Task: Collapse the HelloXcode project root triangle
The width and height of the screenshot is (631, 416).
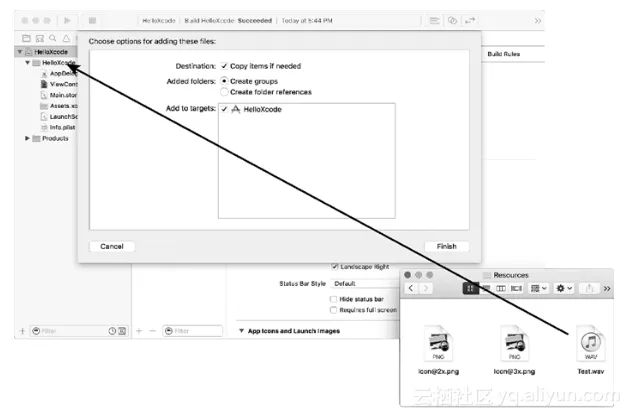Action: [19, 51]
